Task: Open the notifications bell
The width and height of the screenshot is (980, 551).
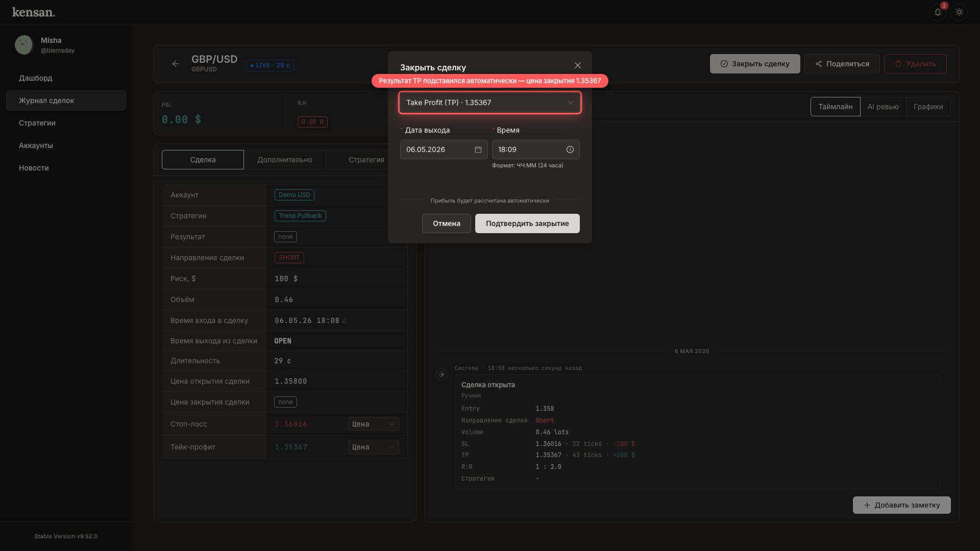Action: tap(938, 12)
